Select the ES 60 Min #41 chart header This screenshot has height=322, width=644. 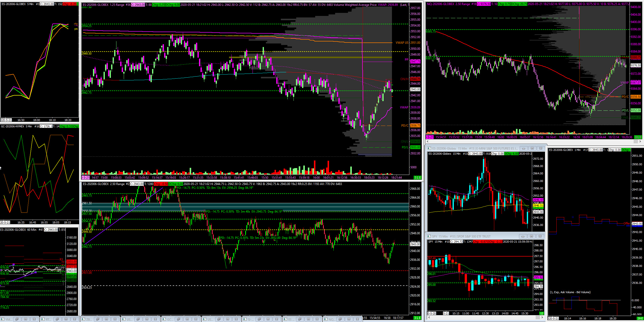coord(33,230)
